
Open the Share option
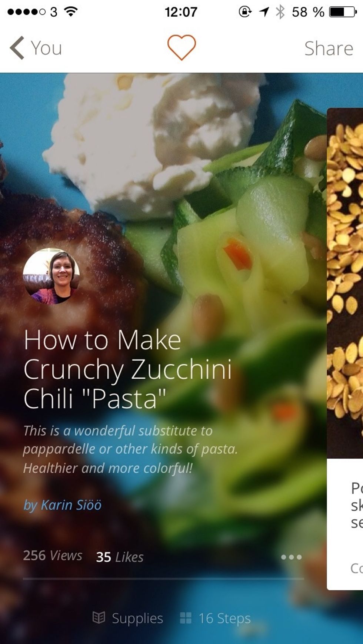(x=329, y=48)
